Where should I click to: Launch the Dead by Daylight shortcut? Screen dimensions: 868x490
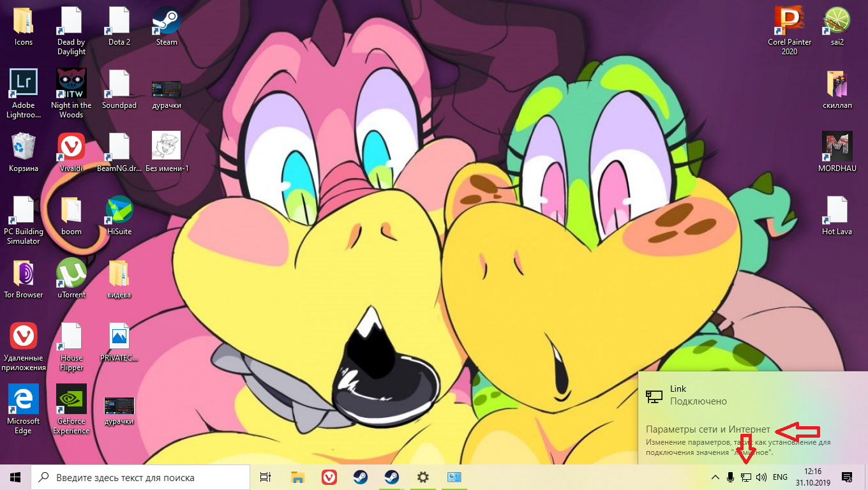tap(71, 31)
